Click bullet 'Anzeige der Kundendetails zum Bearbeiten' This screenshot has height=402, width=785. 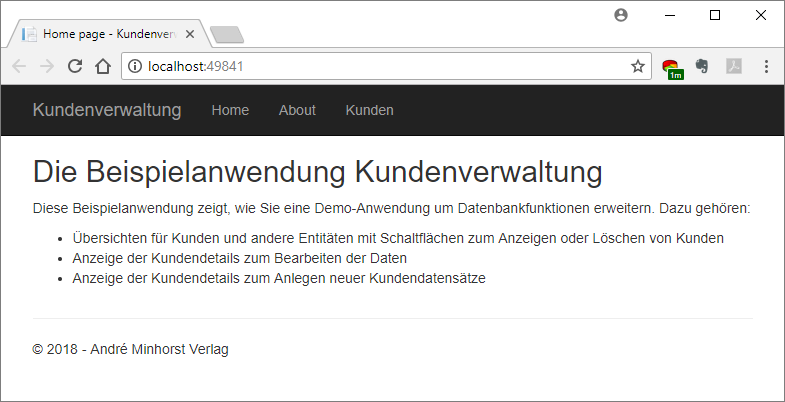[239, 258]
